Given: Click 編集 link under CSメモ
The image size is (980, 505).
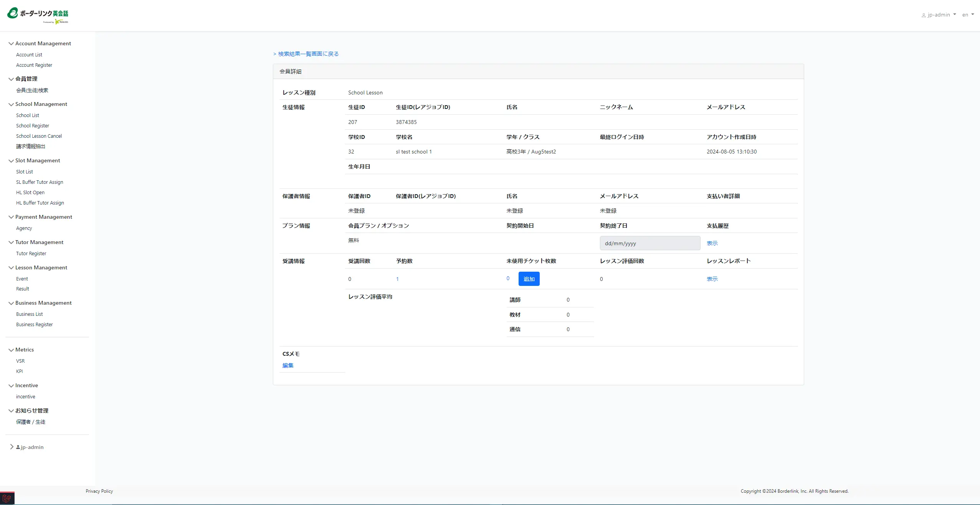Looking at the screenshot, I should 288,365.
